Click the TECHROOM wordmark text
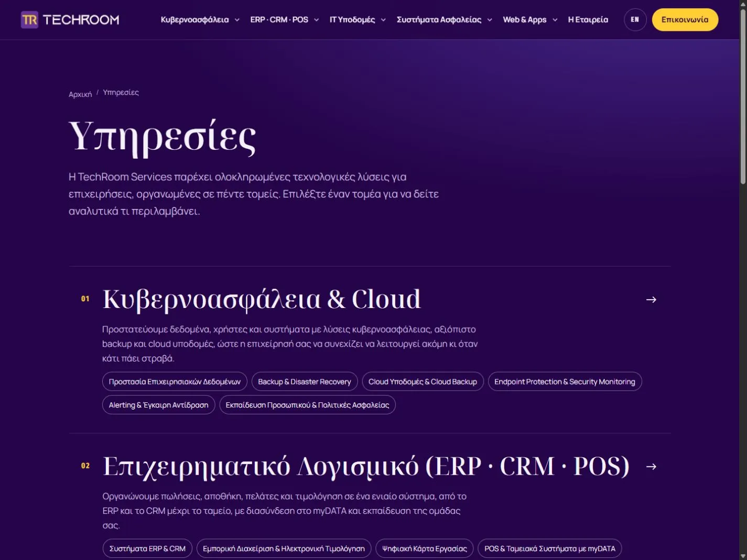747x560 pixels. coord(81,20)
